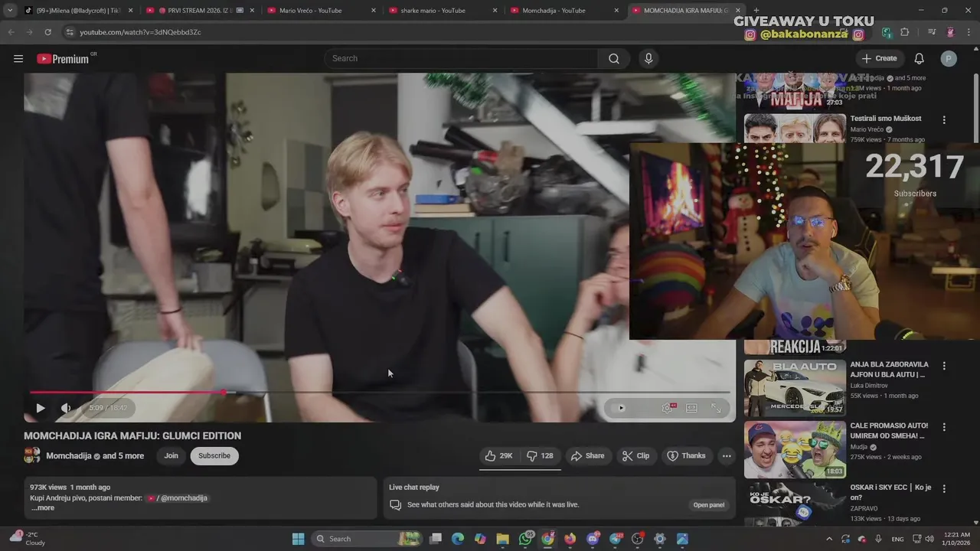Click the YouTube search input field

(462, 58)
